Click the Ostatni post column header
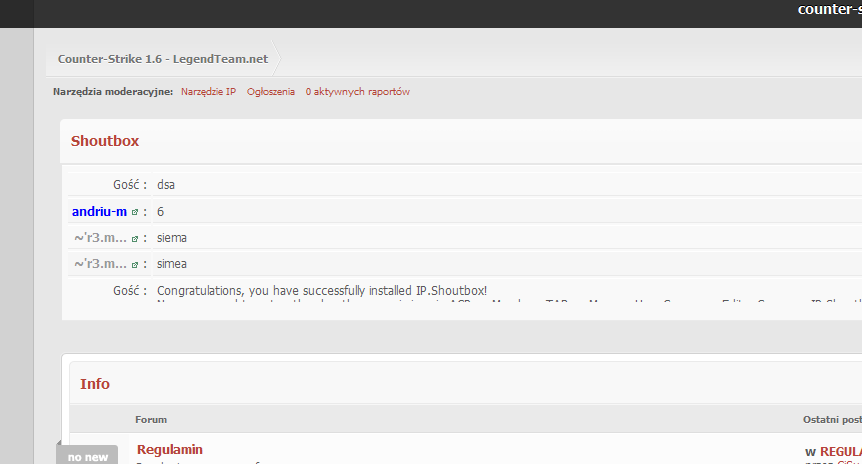The height and width of the screenshot is (464, 862). tap(830, 419)
